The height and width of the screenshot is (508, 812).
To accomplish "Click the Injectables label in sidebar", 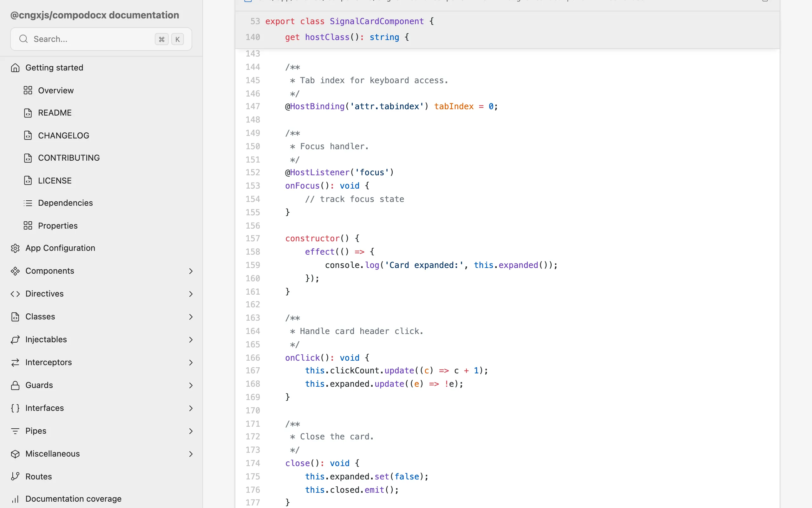I will 46,340.
